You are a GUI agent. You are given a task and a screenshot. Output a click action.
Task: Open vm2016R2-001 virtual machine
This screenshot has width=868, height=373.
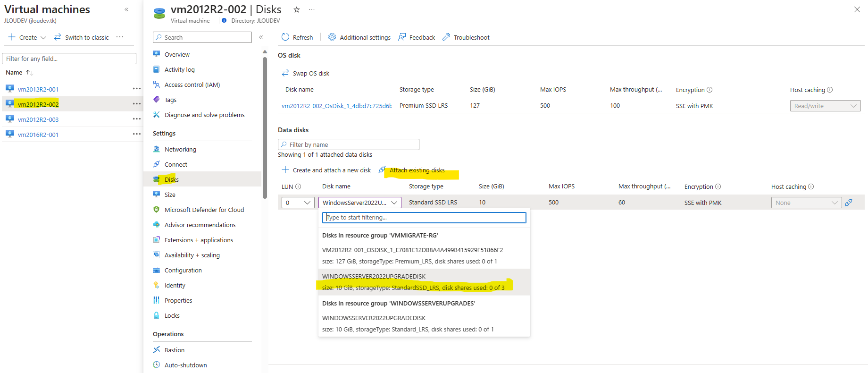tap(38, 135)
